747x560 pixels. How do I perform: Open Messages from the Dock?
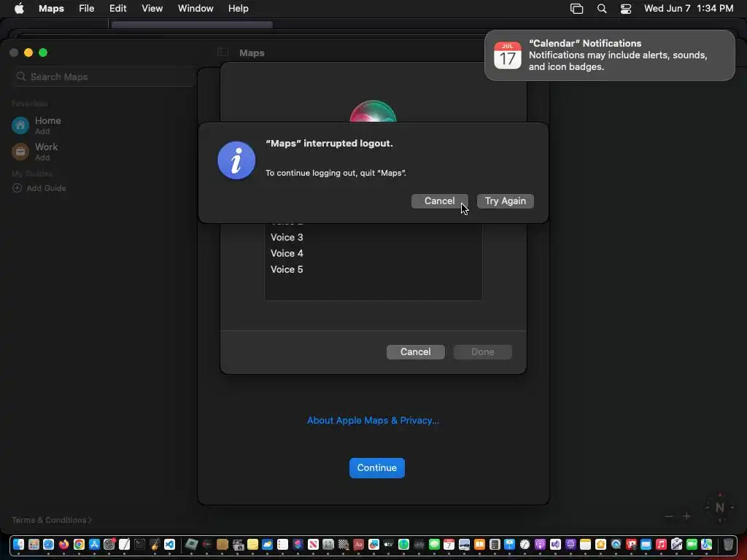(434, 544)
